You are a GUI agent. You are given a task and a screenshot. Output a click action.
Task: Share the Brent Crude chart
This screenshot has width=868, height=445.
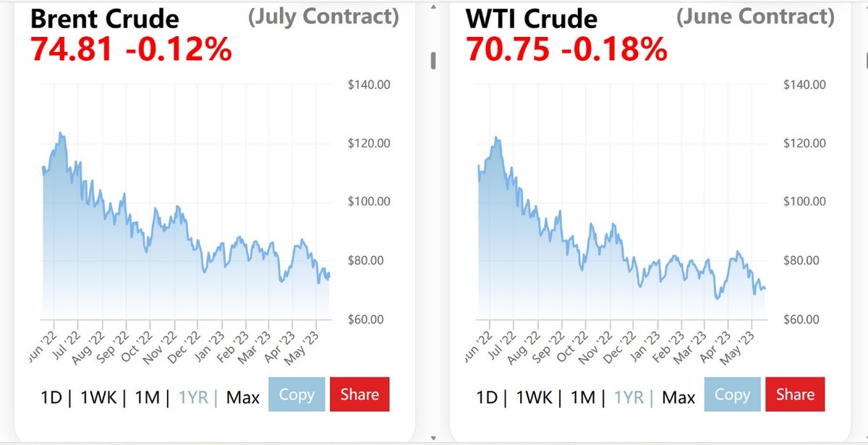pos(359,395)
